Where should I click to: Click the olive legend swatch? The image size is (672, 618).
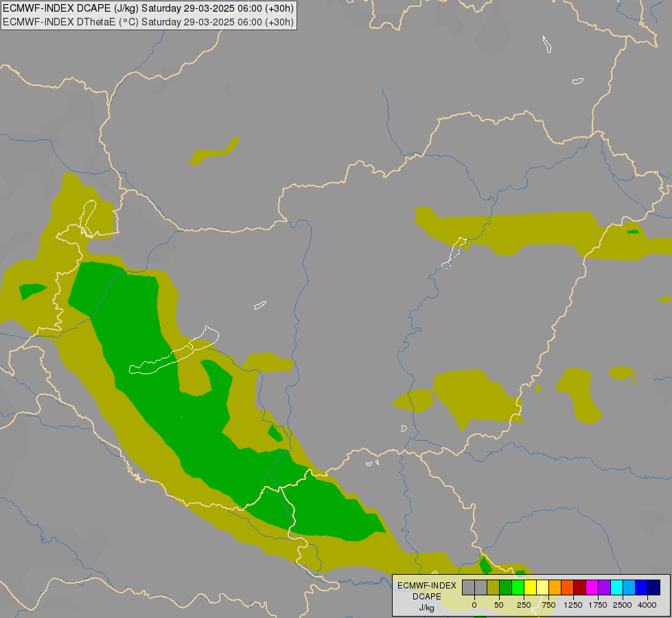tap(493, 588)
